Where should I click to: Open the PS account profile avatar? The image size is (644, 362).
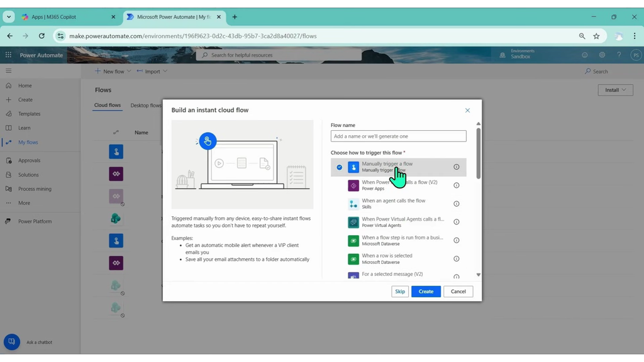(x=636, y=55)
